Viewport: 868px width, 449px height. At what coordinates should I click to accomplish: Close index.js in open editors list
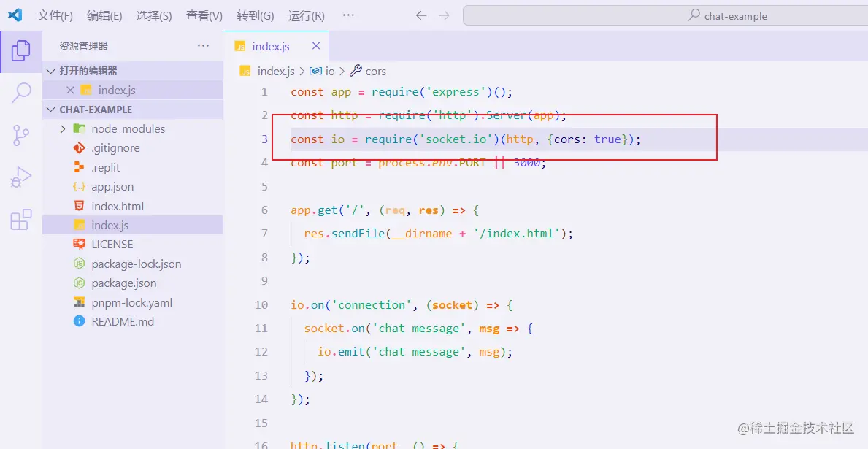pyautogui.click(x=70, y=91)
